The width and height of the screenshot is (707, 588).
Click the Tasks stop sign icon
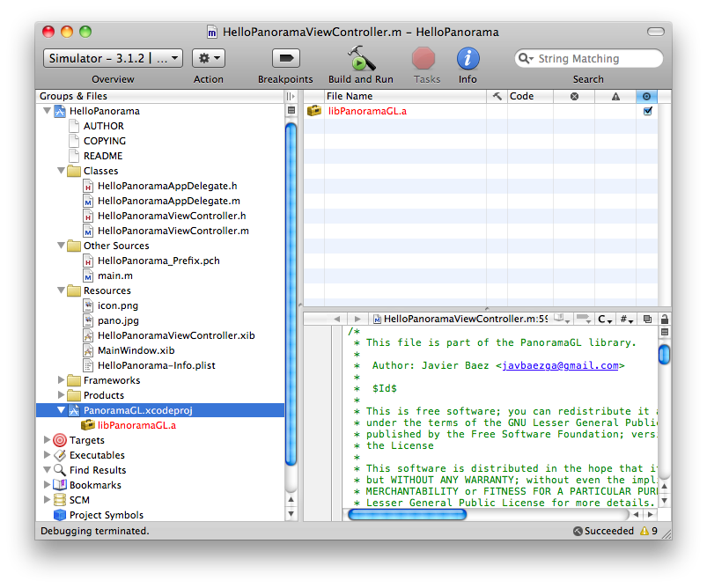click(x=423, y=59)
